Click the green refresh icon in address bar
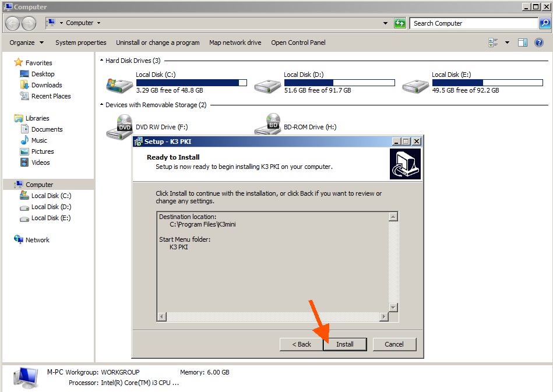Image resolution: width=553 pixels, height=392 pixels. (x=400, y=23)
